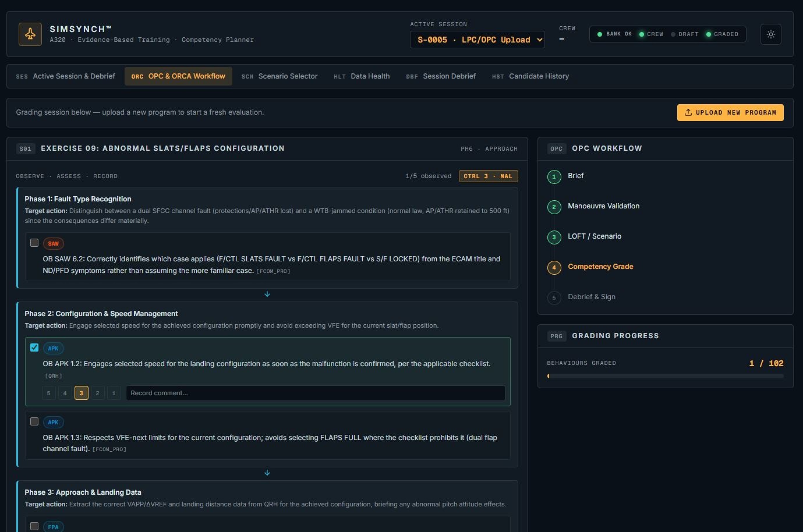This screenshot has width=803, height=532.
Task: Click the Brief workflow step label
Action: tap(576, 176)
